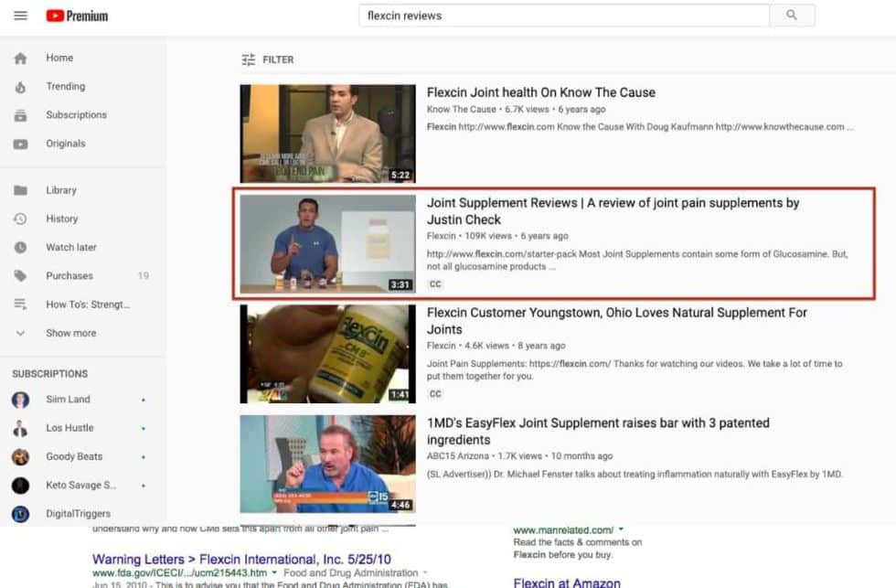The width and height of the screenshot is (896, 588).
Task: Open Watch later list
Action: click(71, 248)
